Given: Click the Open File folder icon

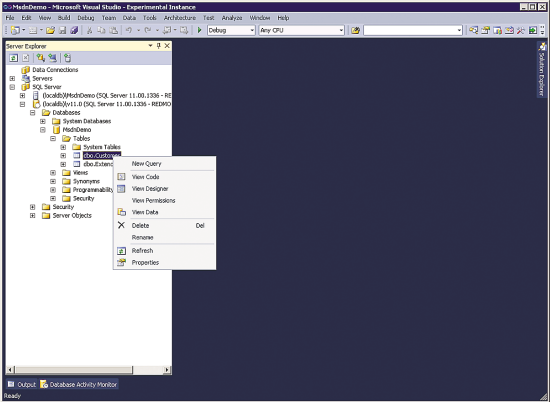Looking at the screenshot, I should tap(50, 31).
